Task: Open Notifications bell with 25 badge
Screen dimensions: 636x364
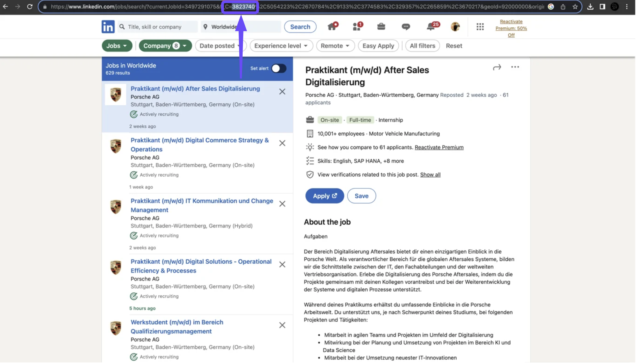Action: (431, 27)
